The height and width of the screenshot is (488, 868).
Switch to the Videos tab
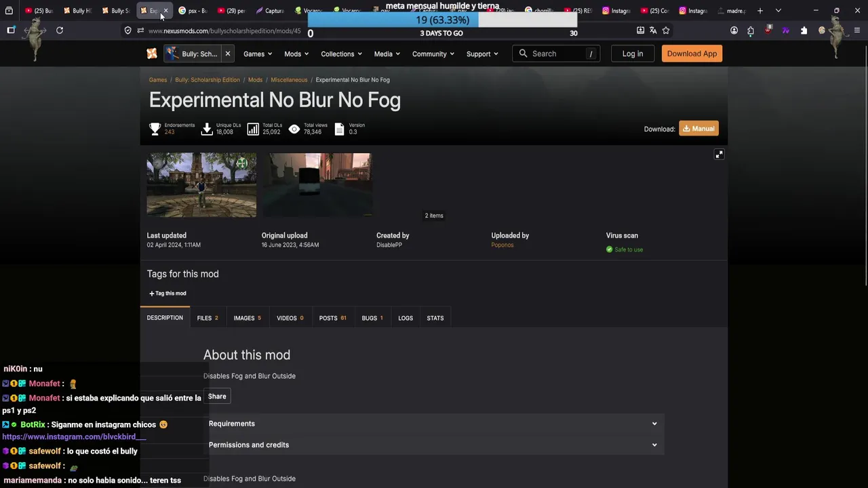(290, 318)
